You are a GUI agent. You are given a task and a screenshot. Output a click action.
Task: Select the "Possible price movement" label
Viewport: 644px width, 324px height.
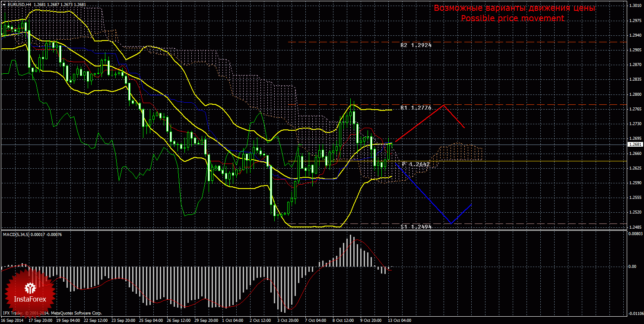click(513, 18)
